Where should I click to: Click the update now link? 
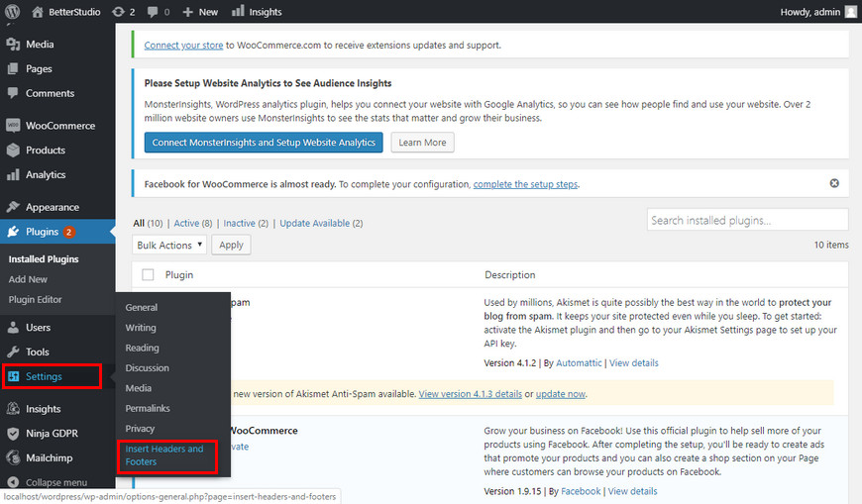click(560, 394)
